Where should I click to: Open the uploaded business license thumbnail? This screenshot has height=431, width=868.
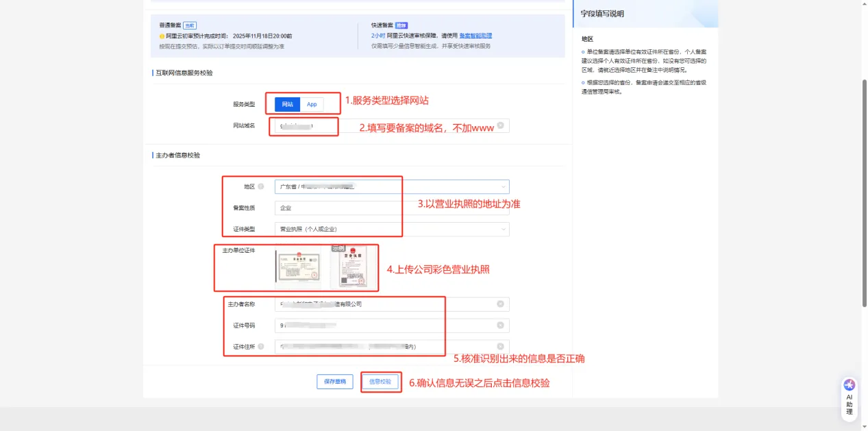click(297, 266)
